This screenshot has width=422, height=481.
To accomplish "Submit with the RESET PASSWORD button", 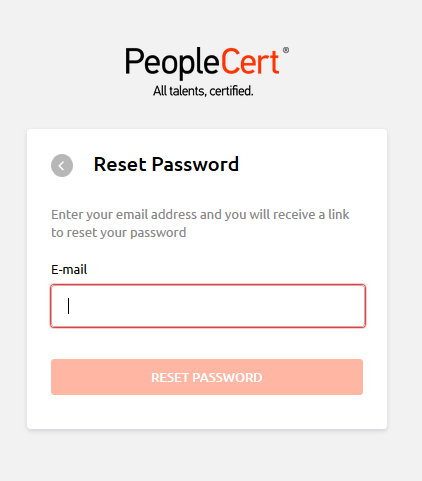I will pos(207,377).
